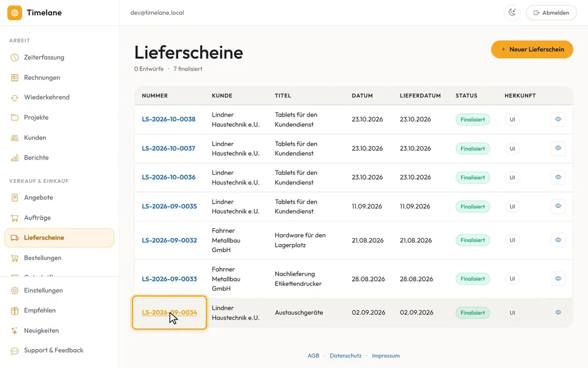Click UI origin badge of LS-2026-10-0037
588x368 pixels.
click(512, 148)
